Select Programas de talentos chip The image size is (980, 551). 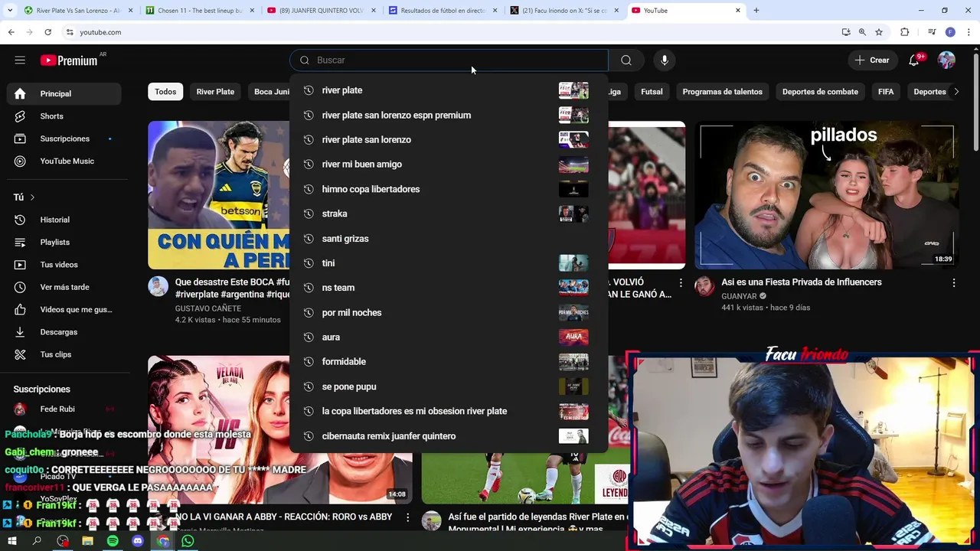(722, 92)
